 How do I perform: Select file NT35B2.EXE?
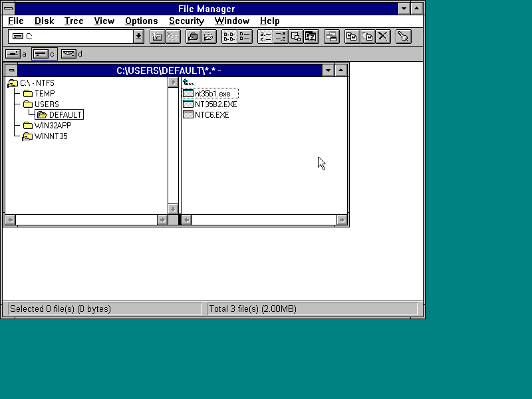point(210,104)
